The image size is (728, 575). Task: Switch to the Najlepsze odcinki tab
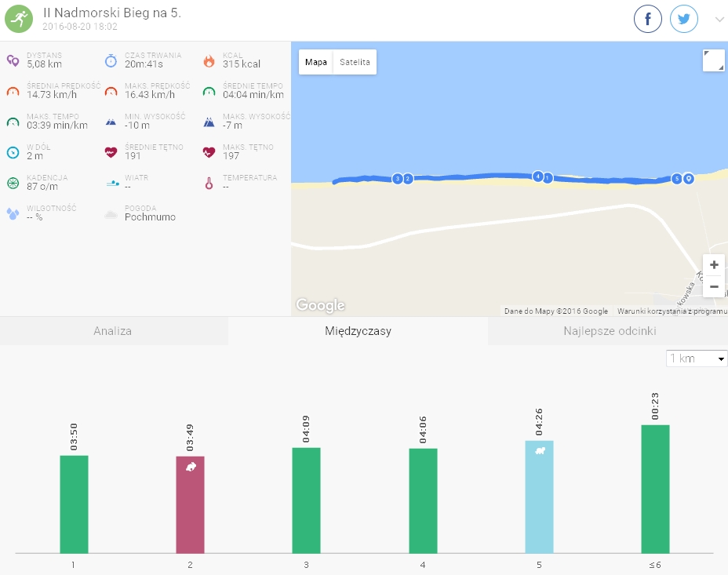point(609,331)
